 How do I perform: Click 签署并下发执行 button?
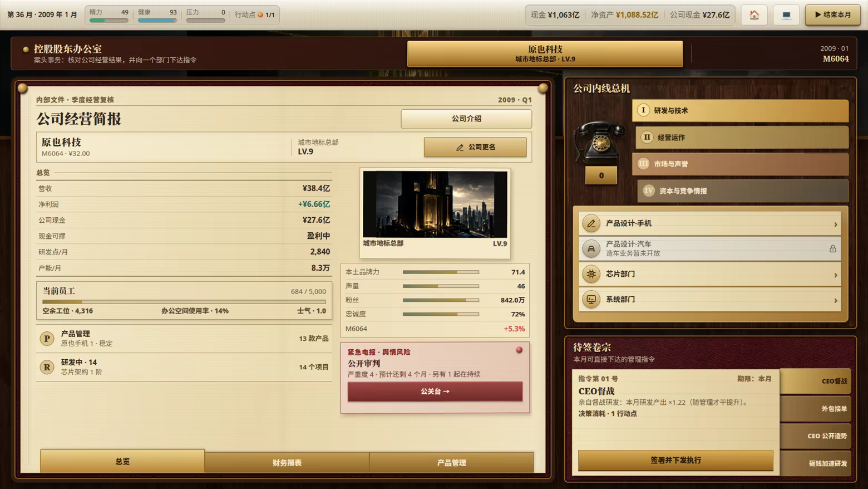[x=675, y=460]
